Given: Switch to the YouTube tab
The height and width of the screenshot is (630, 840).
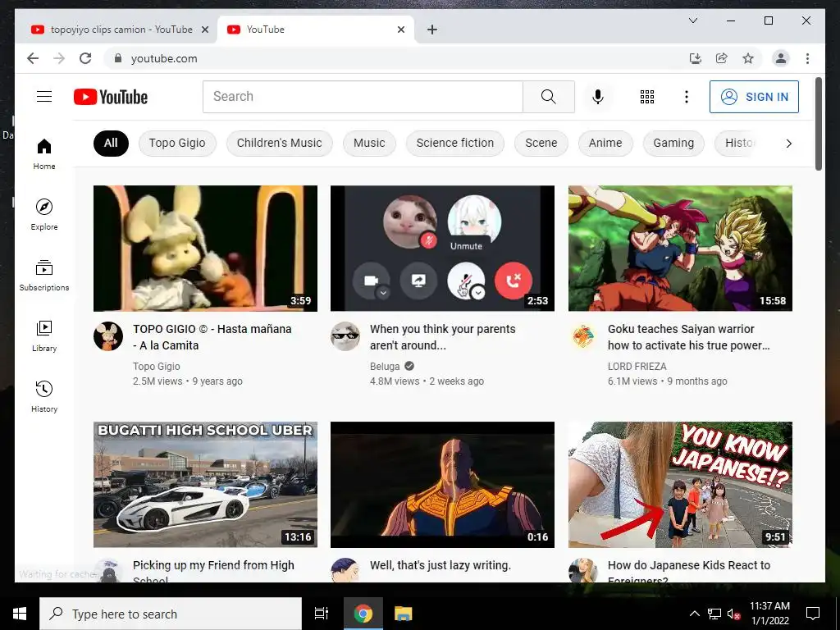Looking at the screenshot, I should 315,30.
